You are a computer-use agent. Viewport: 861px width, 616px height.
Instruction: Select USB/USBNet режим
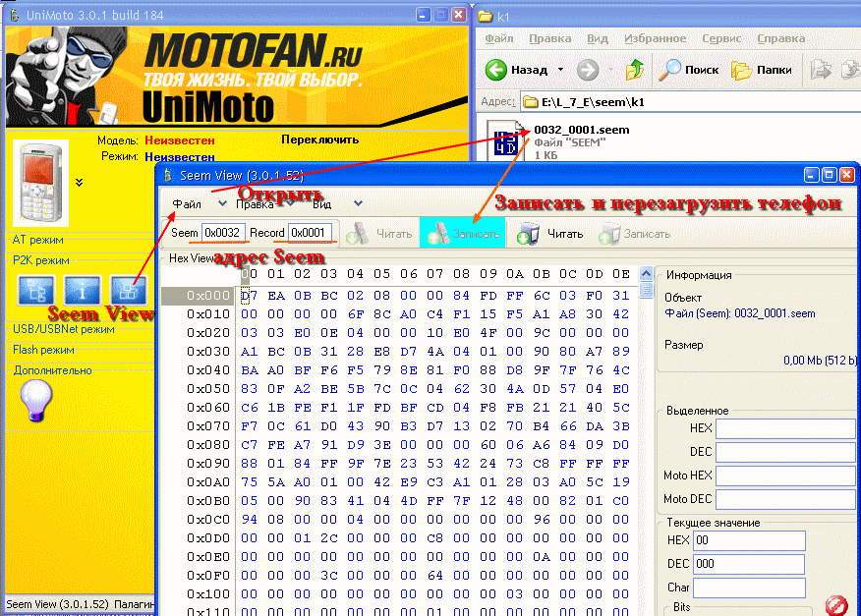point(64,329)
